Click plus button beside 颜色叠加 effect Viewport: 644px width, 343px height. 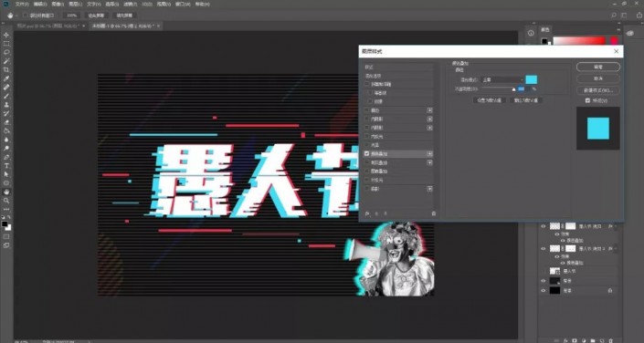[x=429, y=153]
